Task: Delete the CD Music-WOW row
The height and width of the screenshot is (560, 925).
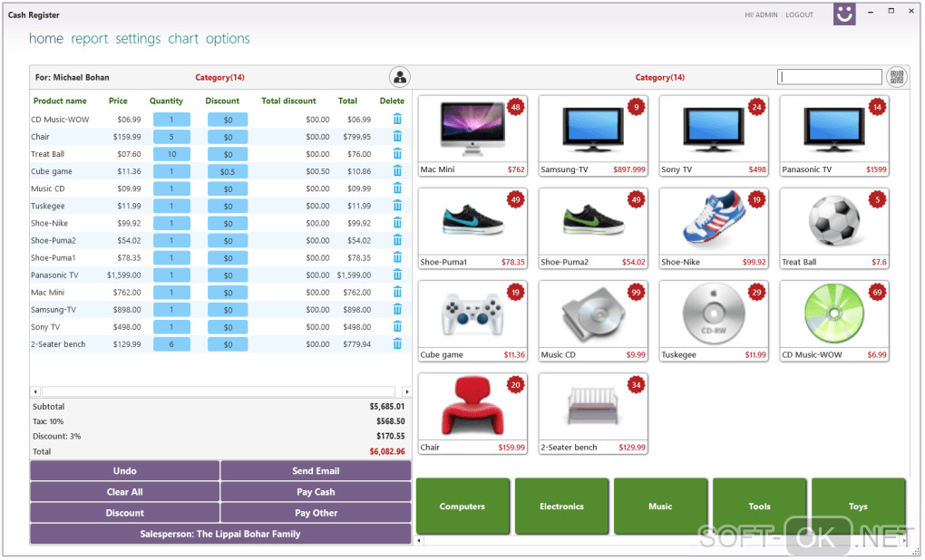Action: (x=397, y=119)
